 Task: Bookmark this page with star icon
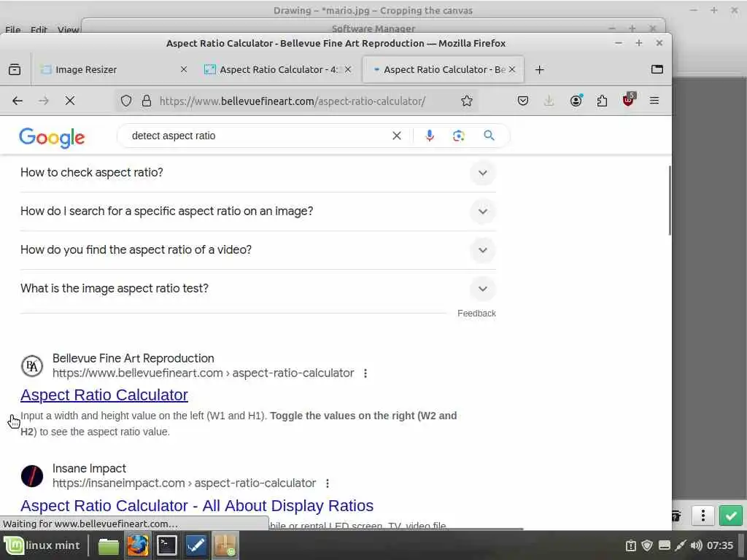[467, 101]
